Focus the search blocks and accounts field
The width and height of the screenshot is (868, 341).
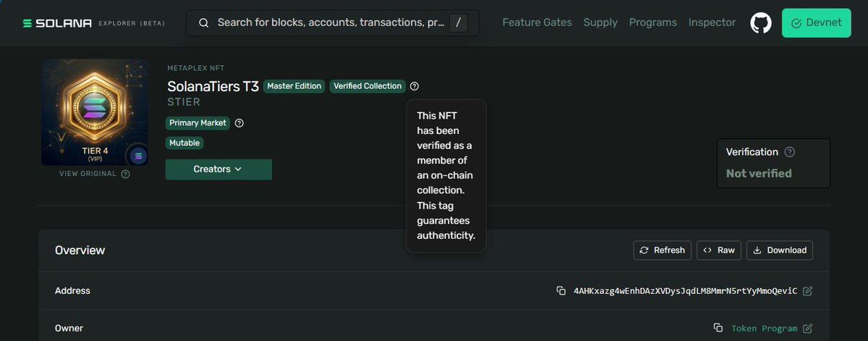tap(331, 22)
